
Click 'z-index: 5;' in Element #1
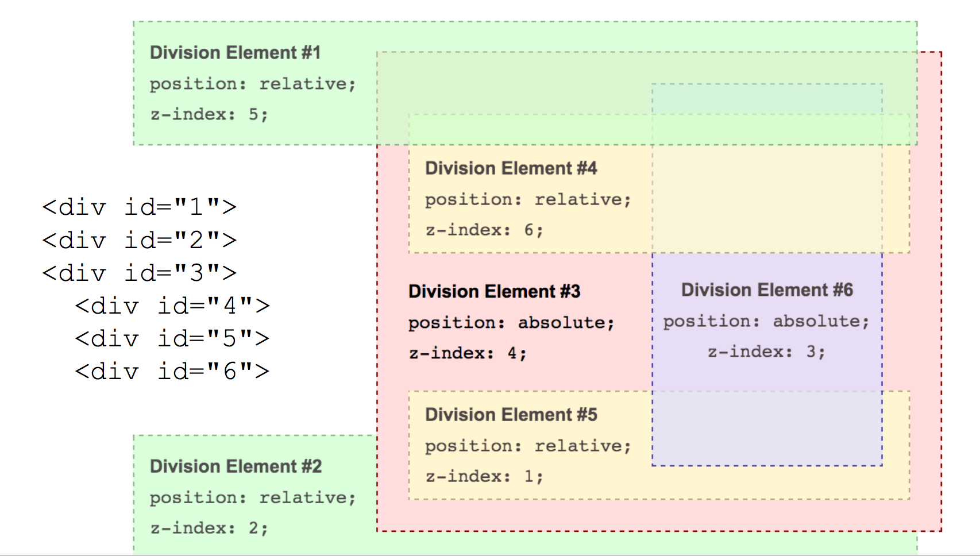(x=209, y=114)
